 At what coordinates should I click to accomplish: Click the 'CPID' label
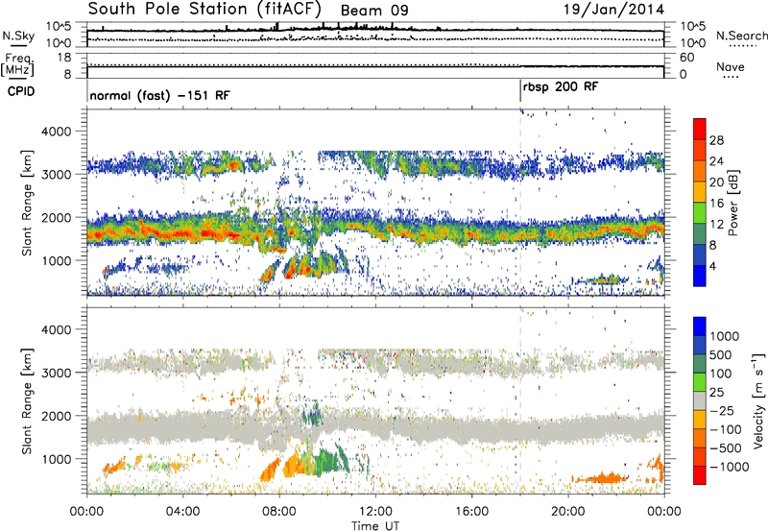coord(21,91)
